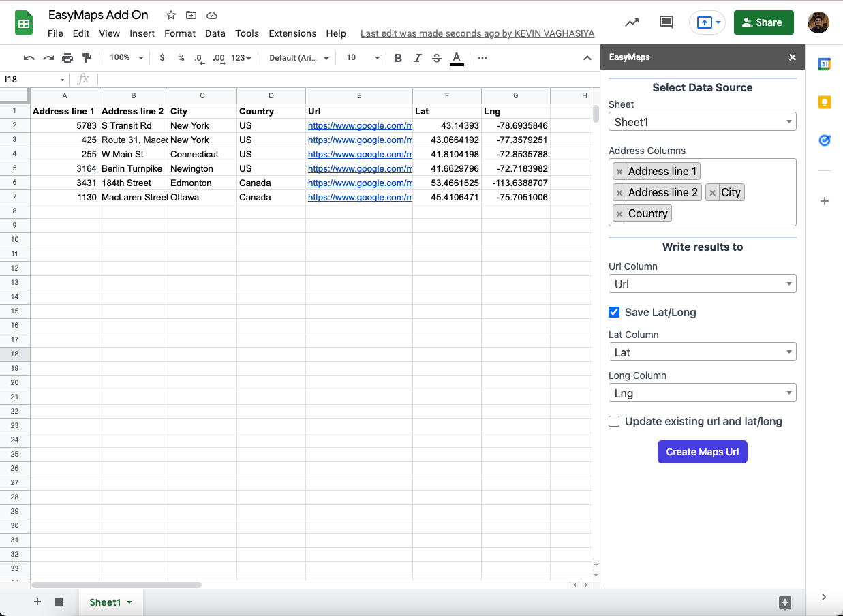The image size is (843, 616).
Task: Open the Google Maps link in row 2
Action: (360, 125)
